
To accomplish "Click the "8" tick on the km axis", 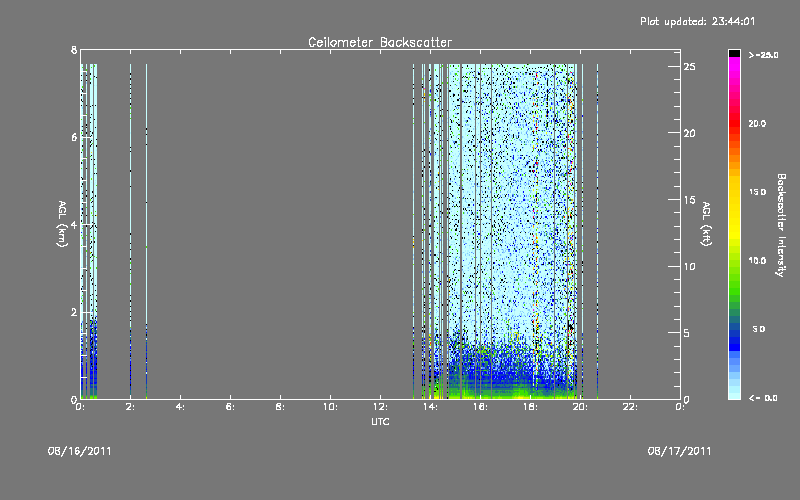I will pyautogui.click(x=74, y=50).
